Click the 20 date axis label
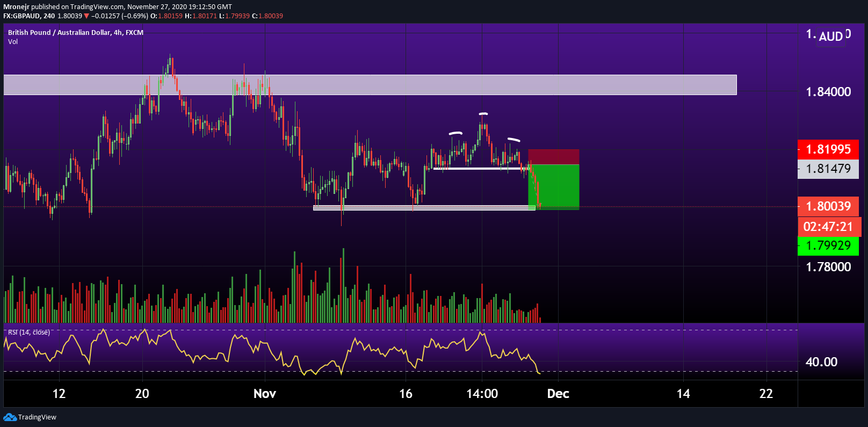 coord(142,394)
